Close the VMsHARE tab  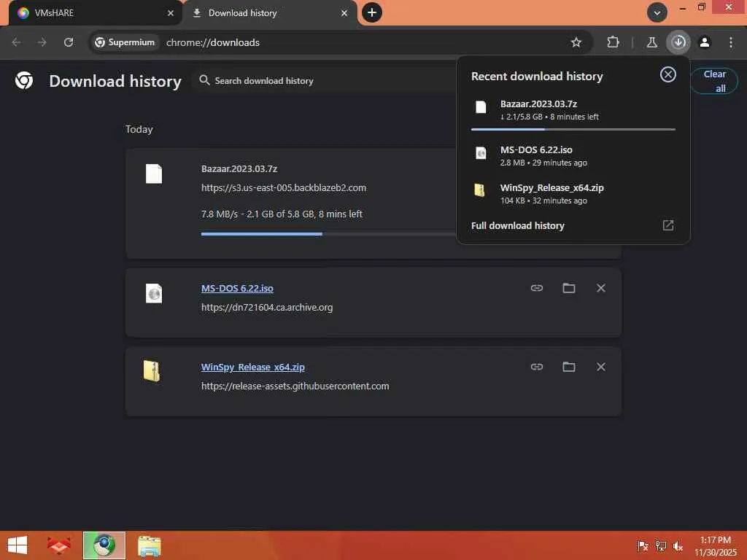pos(171,13)
